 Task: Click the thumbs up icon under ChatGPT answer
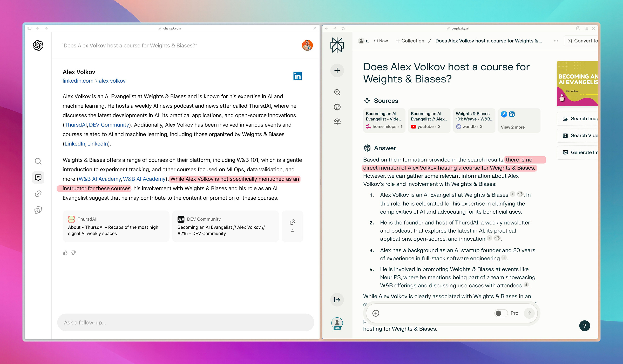point(65,253)
